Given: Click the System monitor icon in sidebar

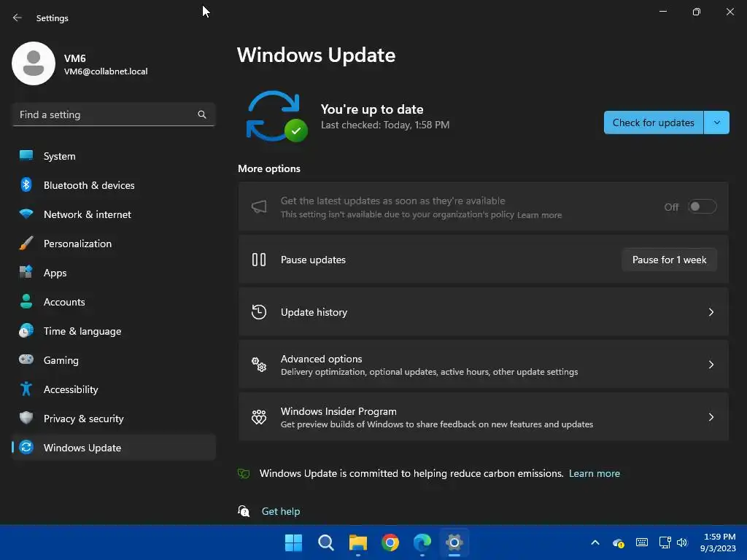Looking at the screenshot, I should coord(26,155).
